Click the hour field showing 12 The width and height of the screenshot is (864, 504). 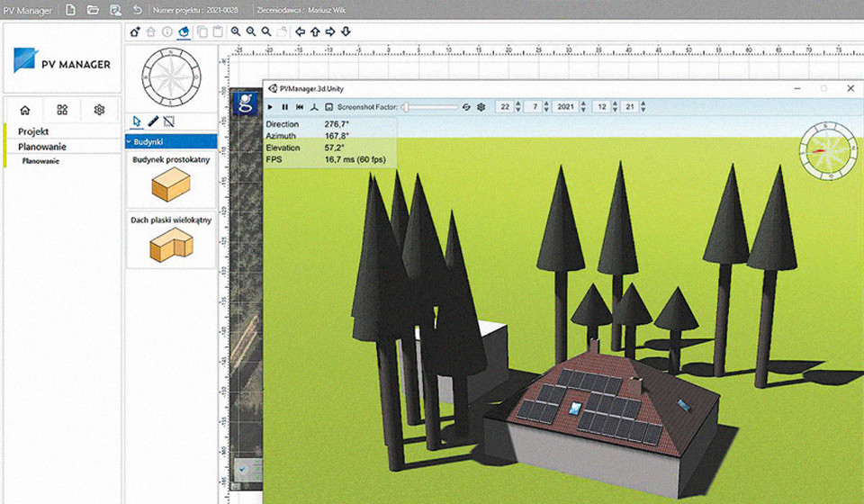602,107
